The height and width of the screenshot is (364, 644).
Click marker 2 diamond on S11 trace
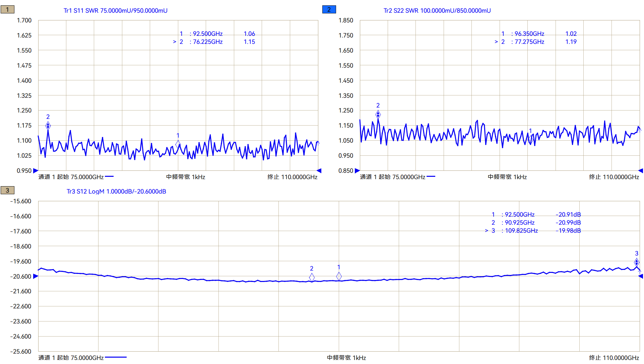[x=48, y=126]
